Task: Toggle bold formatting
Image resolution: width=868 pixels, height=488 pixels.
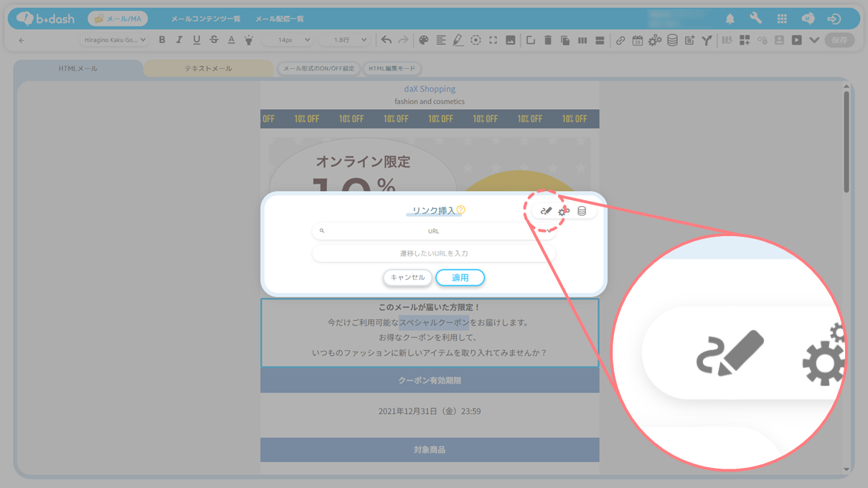Action: [162, 40]
